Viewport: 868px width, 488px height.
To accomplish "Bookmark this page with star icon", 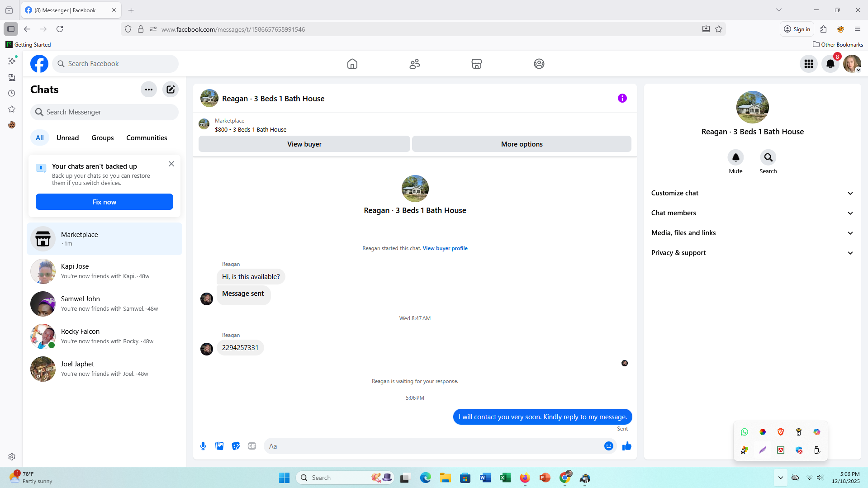I will click(x=719, y=29).
